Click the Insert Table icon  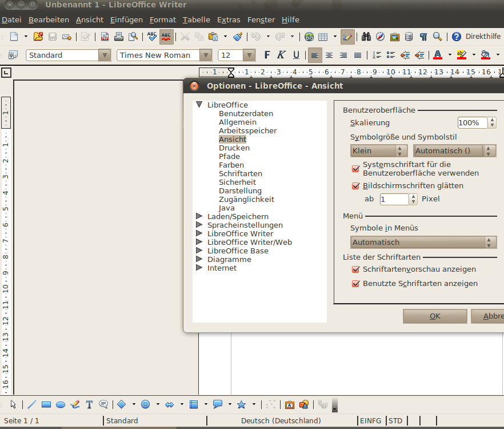pos(323,37)
